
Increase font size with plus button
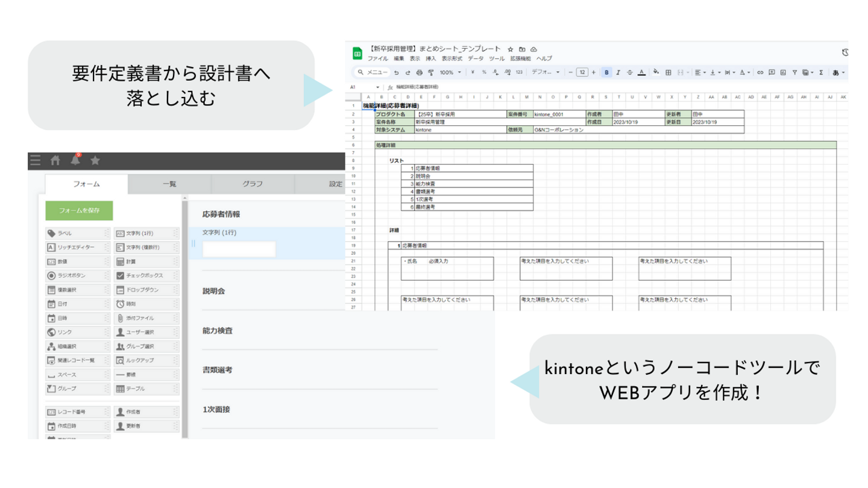594,72
